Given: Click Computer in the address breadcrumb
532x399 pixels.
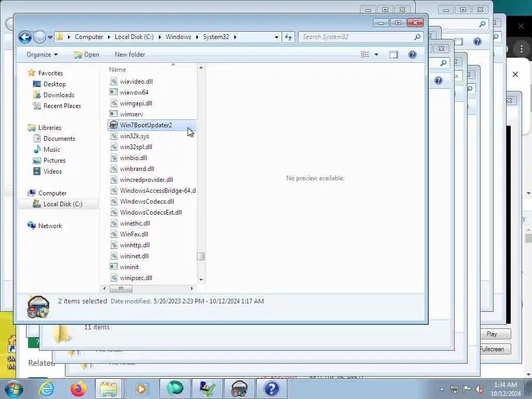Looking at the screenshot, I should (88, 37).
